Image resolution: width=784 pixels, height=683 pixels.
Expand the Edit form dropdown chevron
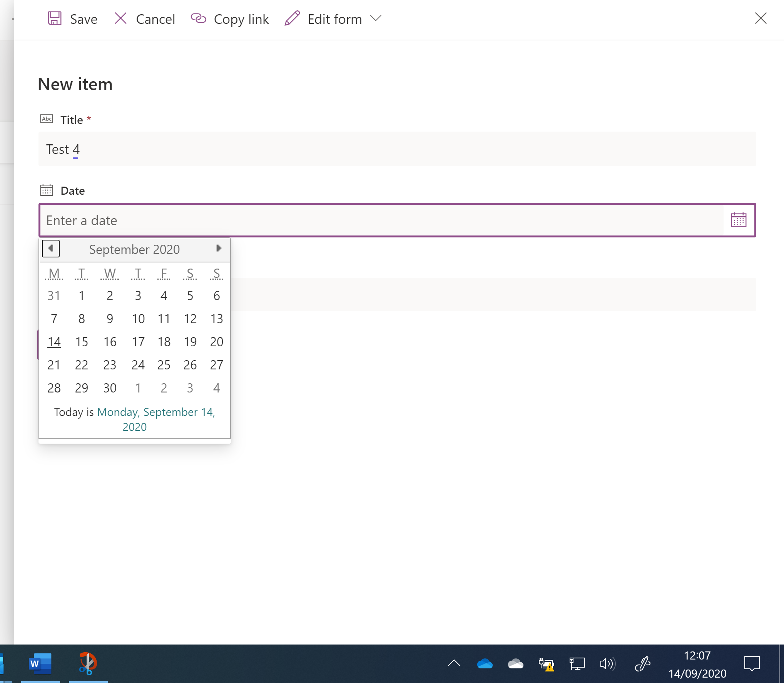pyautogui.click(x=376, y=18)
